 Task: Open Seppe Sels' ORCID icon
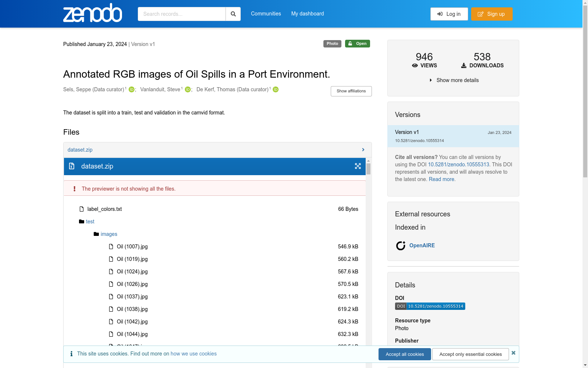132,89
